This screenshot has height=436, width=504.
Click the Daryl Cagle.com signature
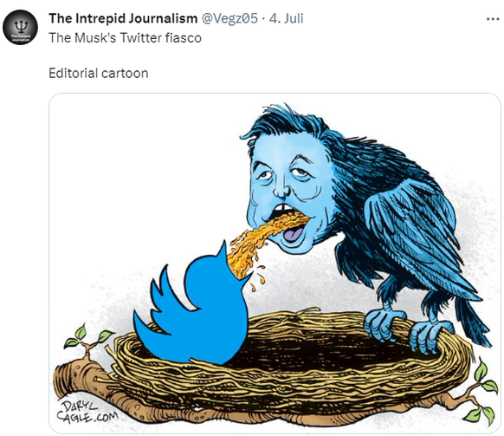[x=86, y=412]
